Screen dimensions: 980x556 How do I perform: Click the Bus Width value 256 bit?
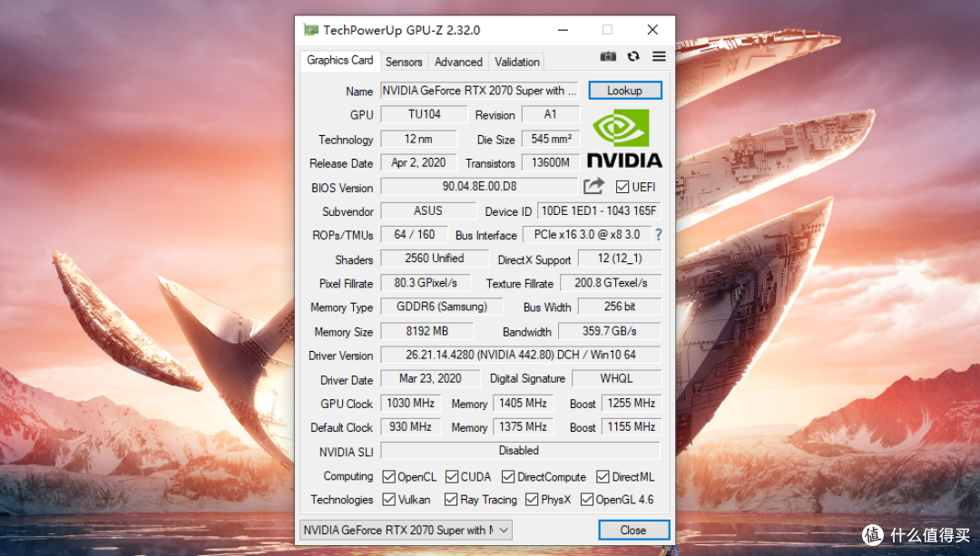click(620, 306)
